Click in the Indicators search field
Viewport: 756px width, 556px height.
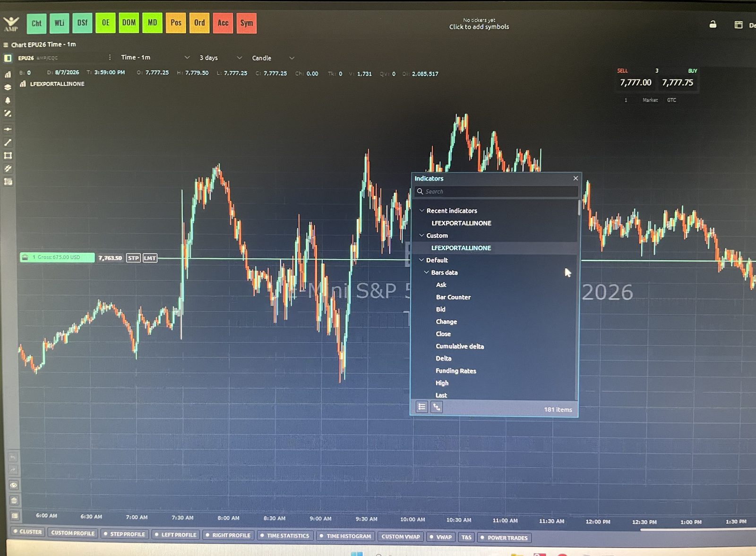pos(496,191)
